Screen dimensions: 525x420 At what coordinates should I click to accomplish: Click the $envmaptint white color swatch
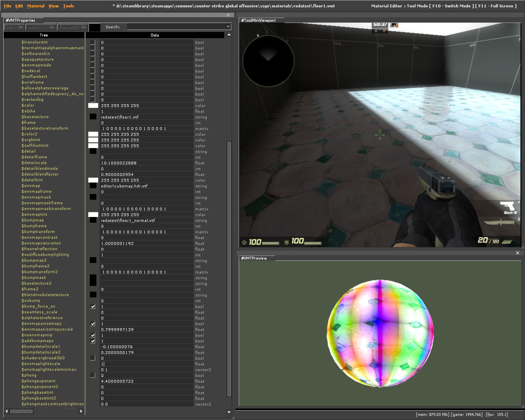click(93, 215)
